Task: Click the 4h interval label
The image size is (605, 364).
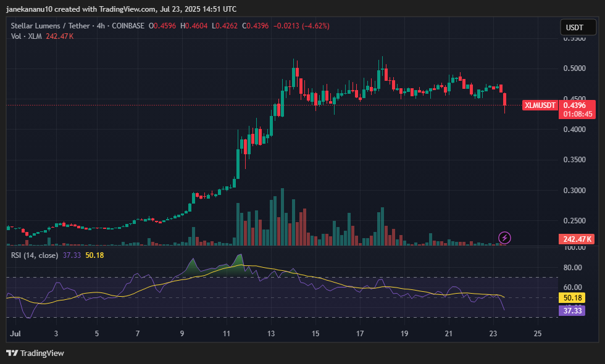Action: click(101, 26)
